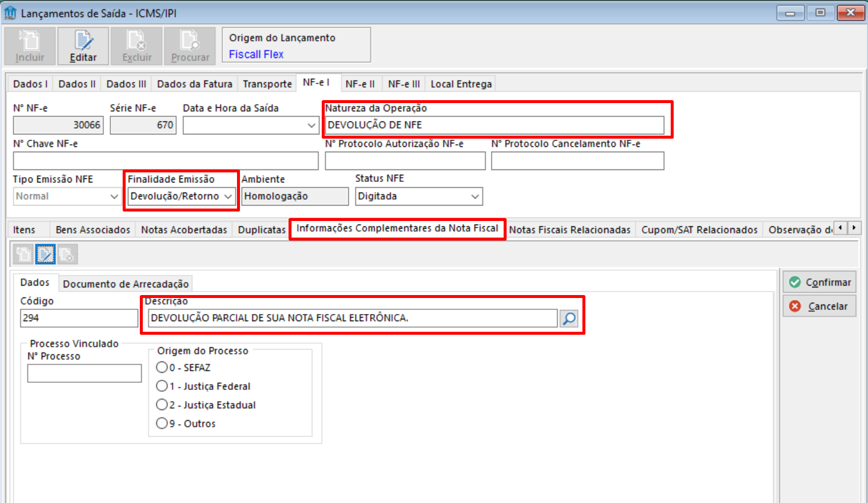This screenshot has height=503, width=868.
Task: Click the Ambiente field showing Homologação
Action: point(295,196)
